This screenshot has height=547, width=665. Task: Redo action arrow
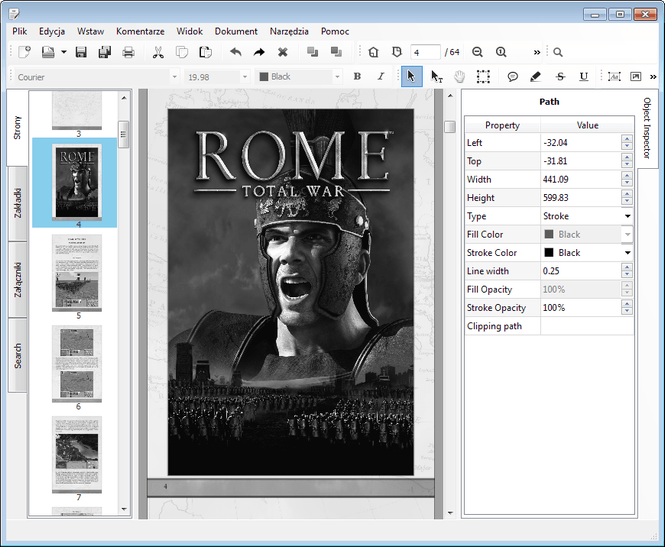[x=259, y=52]
